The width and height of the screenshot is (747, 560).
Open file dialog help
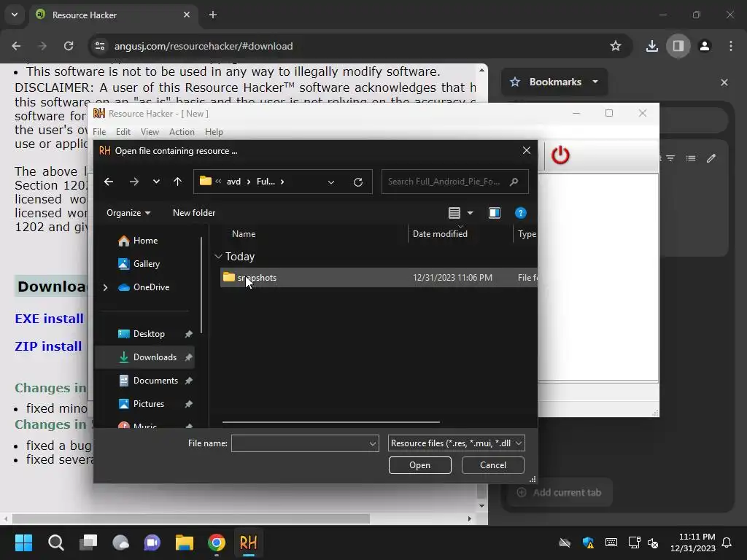(520, 213)
